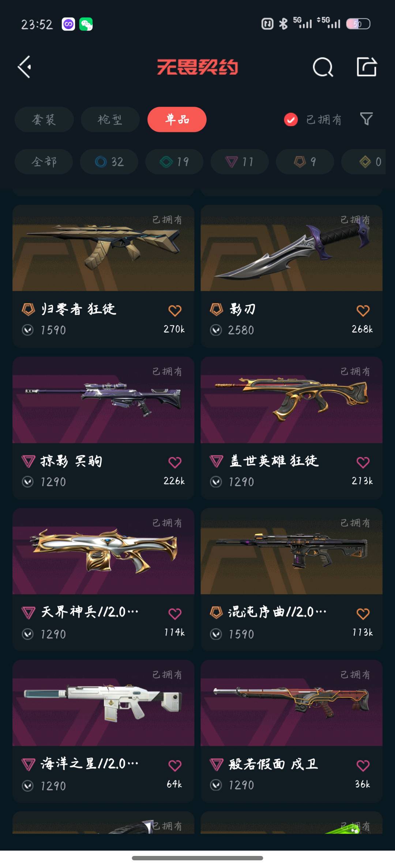This screenshot has width=395, height=868.
Task: Like the 影刃 knife via heart icon
Action: tap(363, 310)
